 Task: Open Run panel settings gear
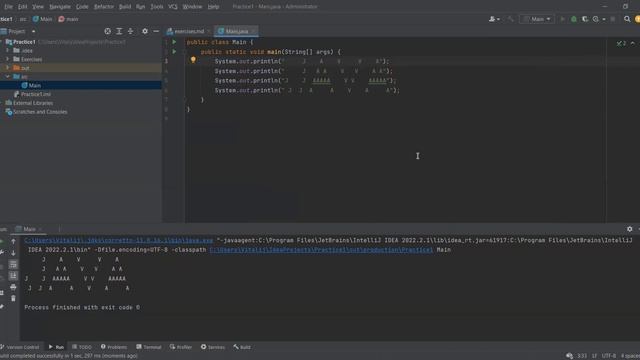click(x=629, y=229)
